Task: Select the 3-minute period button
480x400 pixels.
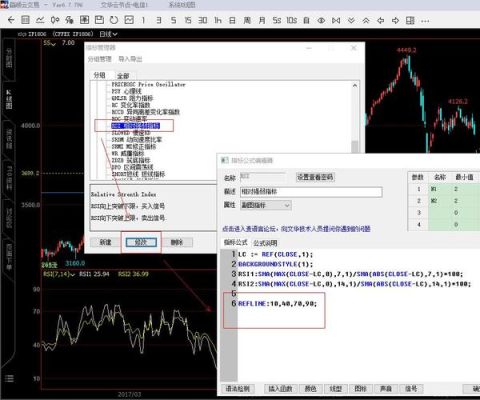Action: [159, 20]
